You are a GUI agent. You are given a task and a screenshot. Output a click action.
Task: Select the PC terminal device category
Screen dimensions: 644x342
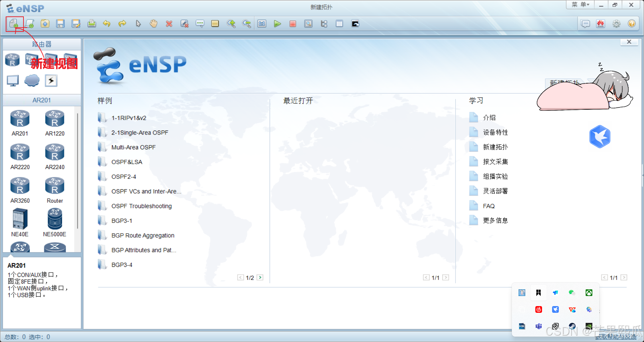pos(13,81)
